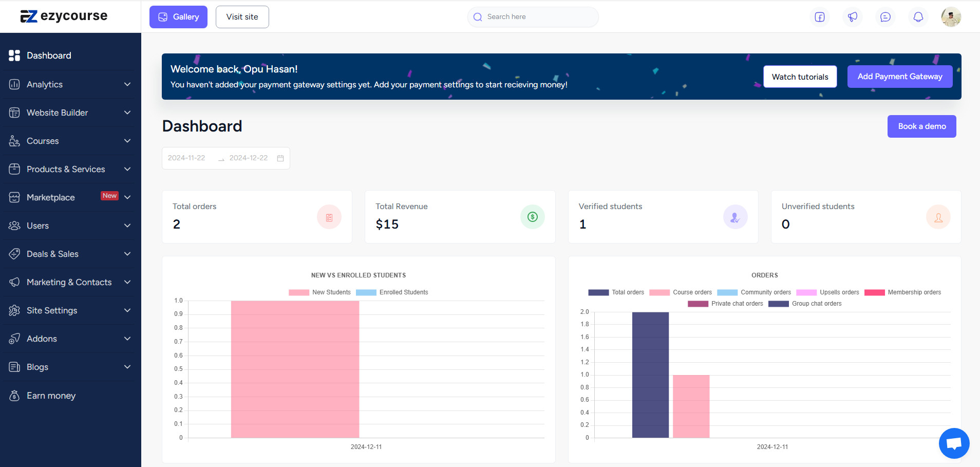Toggle the Community orders legend swatch
The image size is (980, 467).
tap(727, 292)
